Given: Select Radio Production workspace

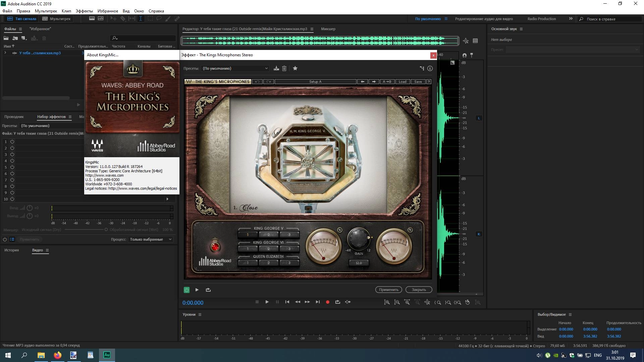Looking at the screenshot, I should pos(541,19).
